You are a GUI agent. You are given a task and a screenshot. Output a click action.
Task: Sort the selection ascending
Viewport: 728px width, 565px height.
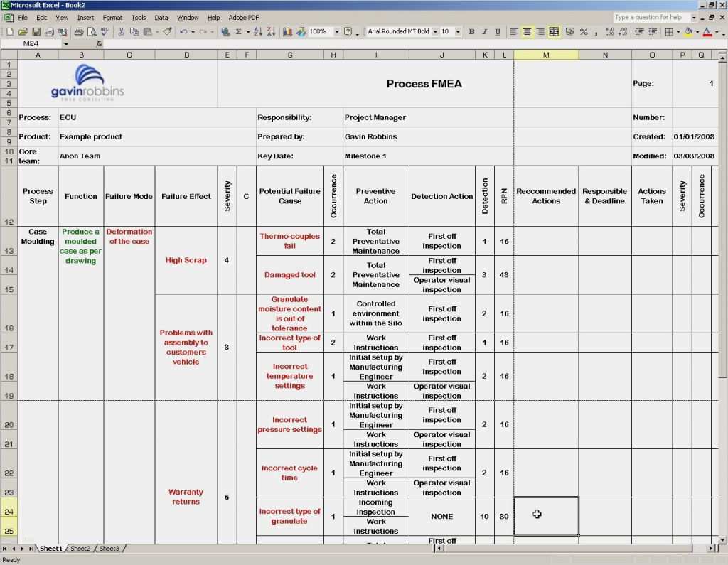coord(257,32)
